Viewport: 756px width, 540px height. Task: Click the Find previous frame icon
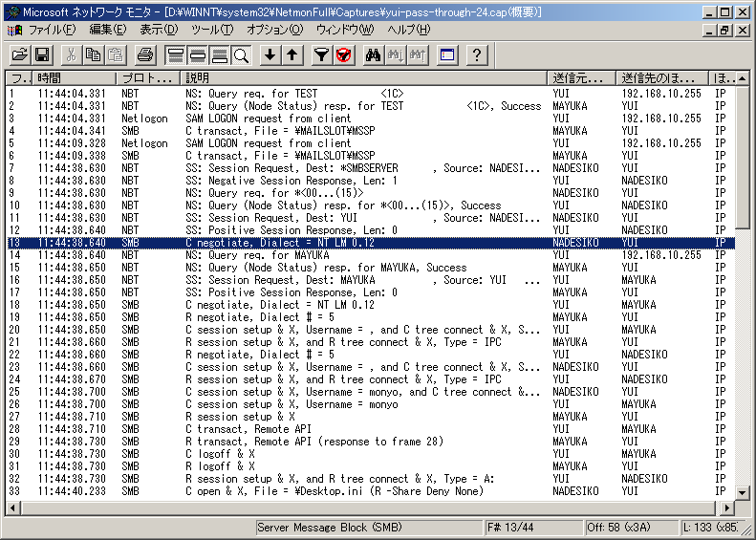pyautogui.click(x=418, y=55)
